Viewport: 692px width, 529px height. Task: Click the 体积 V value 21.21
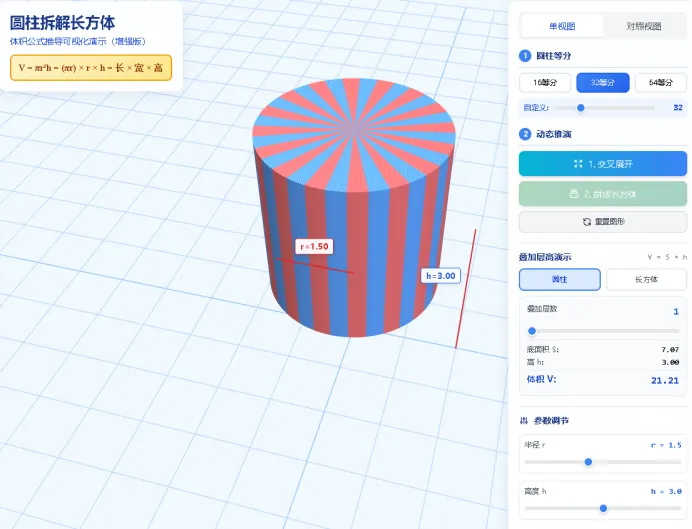pyautogui.click(x=665, y=380)
